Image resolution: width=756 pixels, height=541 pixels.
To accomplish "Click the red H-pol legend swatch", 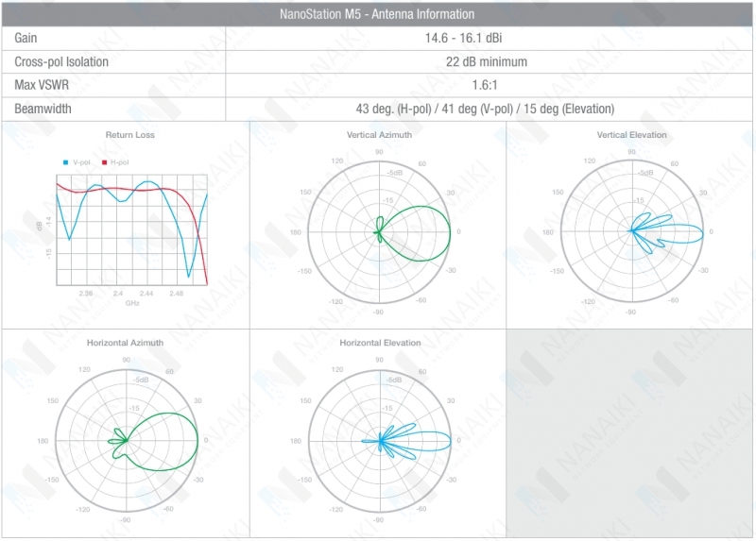I will point(104,162).
